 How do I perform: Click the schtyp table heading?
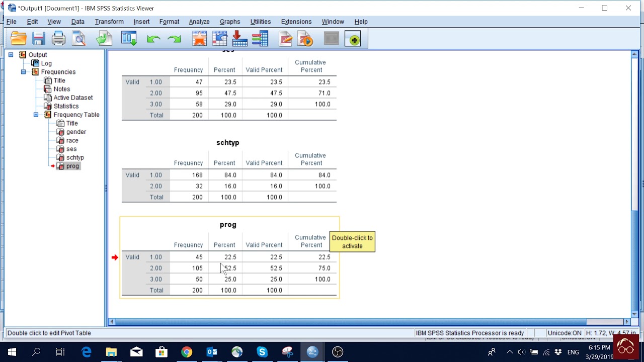pos(228,143)
